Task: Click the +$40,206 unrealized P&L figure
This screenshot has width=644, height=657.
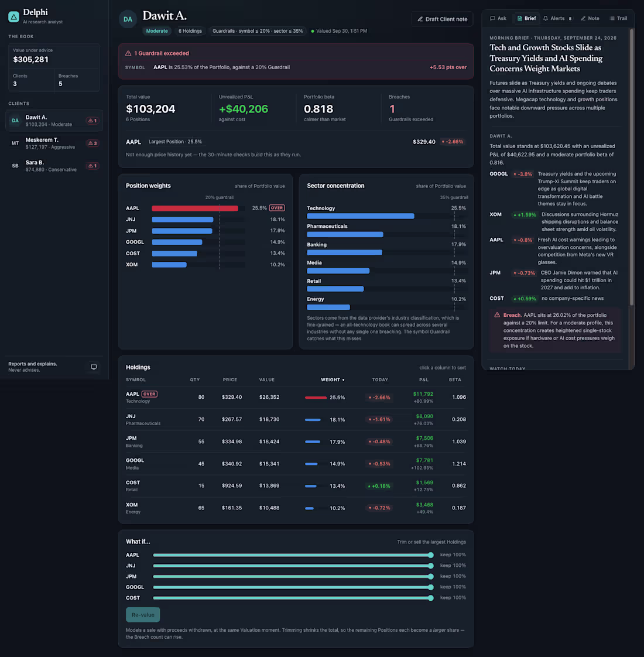Action: [244, 109]
